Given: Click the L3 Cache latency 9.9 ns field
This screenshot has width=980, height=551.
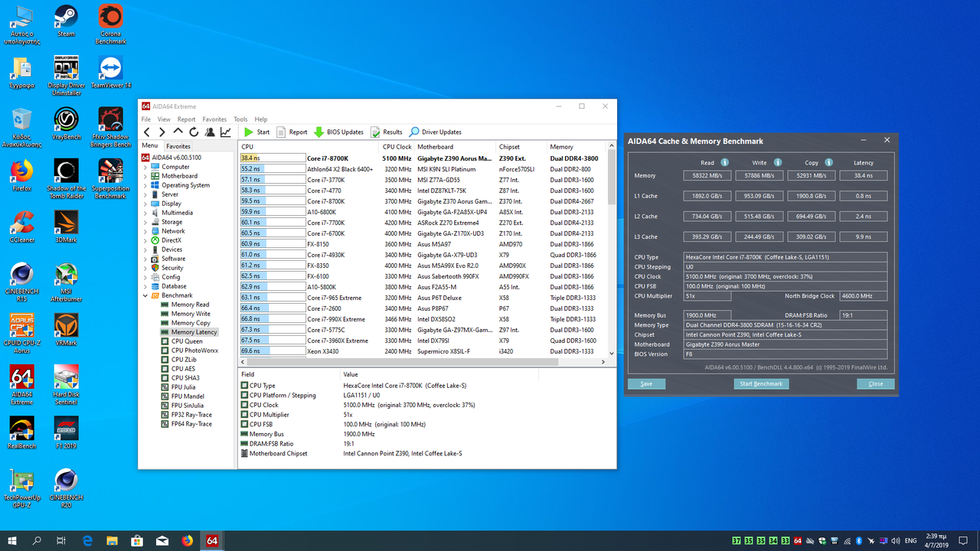Looking at the screenshot, I should pyautogui.click(x=864, y=237).
